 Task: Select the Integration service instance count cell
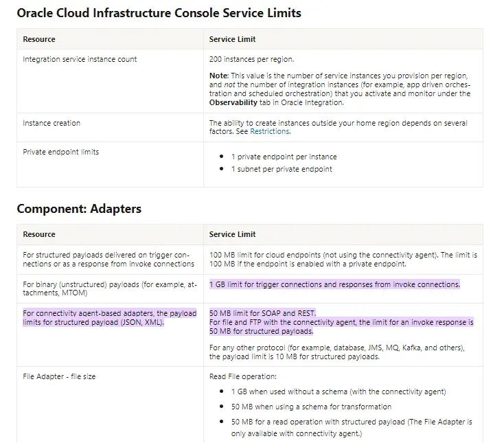pyautogui.click(x=80, y=59)
